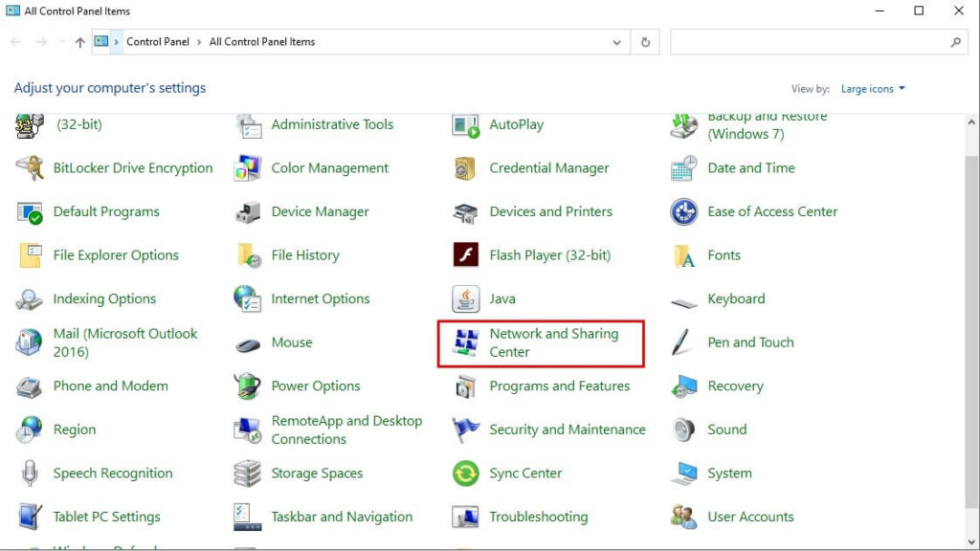
Task: Open the Device Manager text link
Action: click(x=320, y=211)
